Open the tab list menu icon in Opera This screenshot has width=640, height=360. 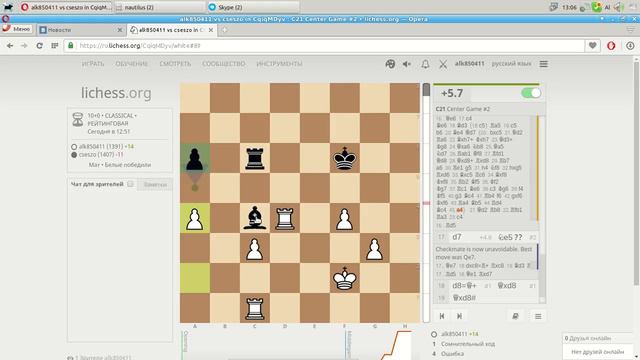631,30
